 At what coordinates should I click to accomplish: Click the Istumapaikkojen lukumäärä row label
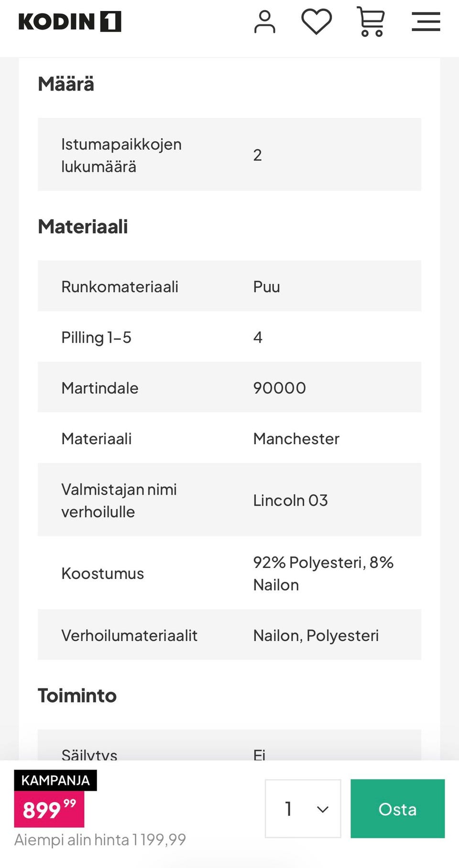click(121, 155)
